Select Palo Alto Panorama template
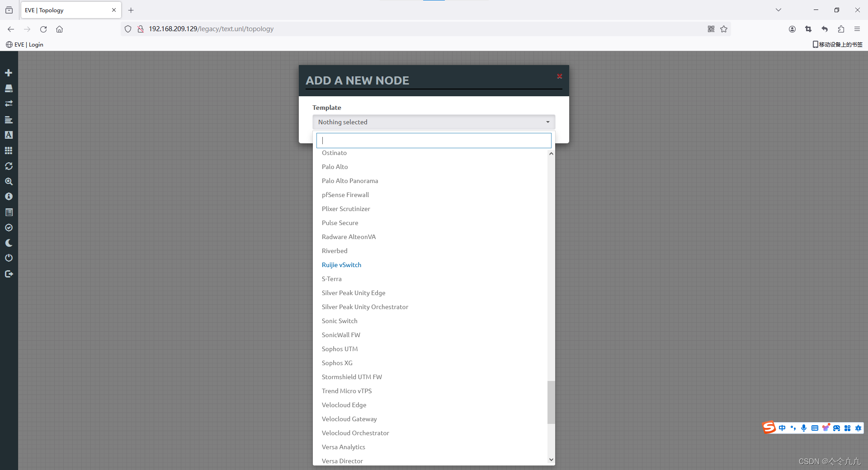Image resolution: width=868 pixels, height=470 pixels. click(430, 181)
